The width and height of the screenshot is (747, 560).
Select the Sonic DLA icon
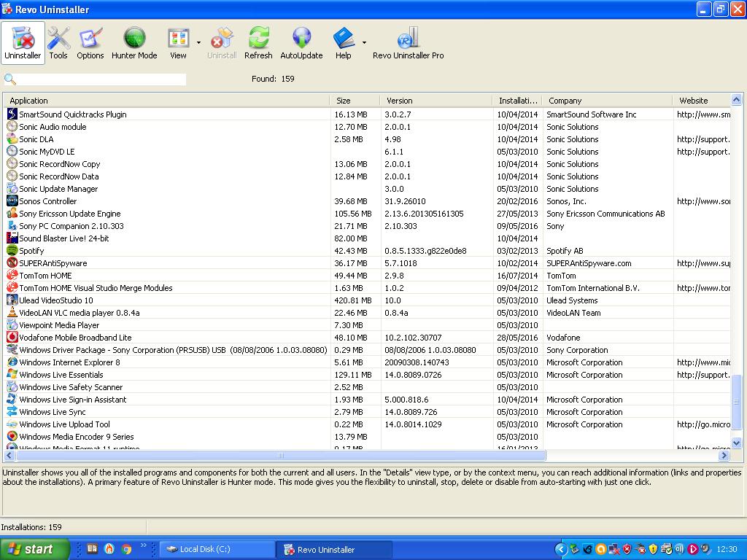point(12,139)
